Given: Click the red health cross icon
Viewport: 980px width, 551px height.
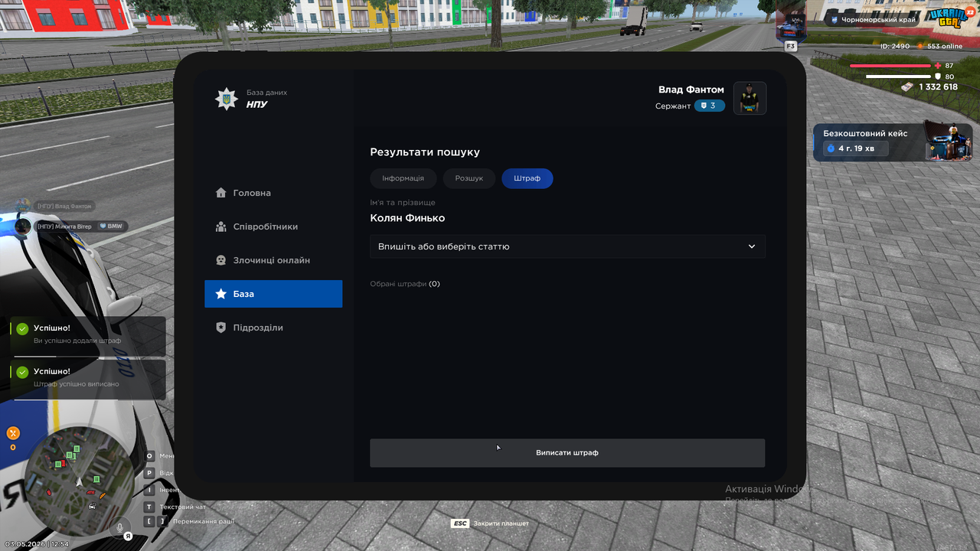Looking at the screenshot, I should tap(938, 66).
